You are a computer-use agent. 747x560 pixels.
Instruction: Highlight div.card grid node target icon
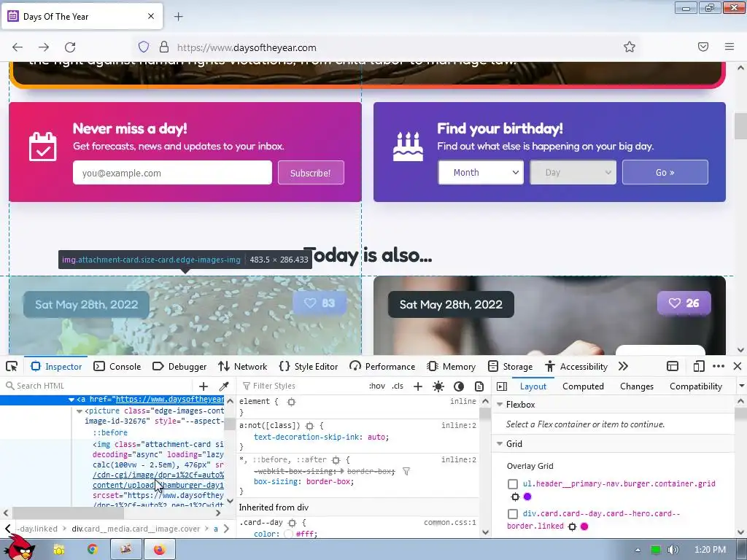click(572, 526)
